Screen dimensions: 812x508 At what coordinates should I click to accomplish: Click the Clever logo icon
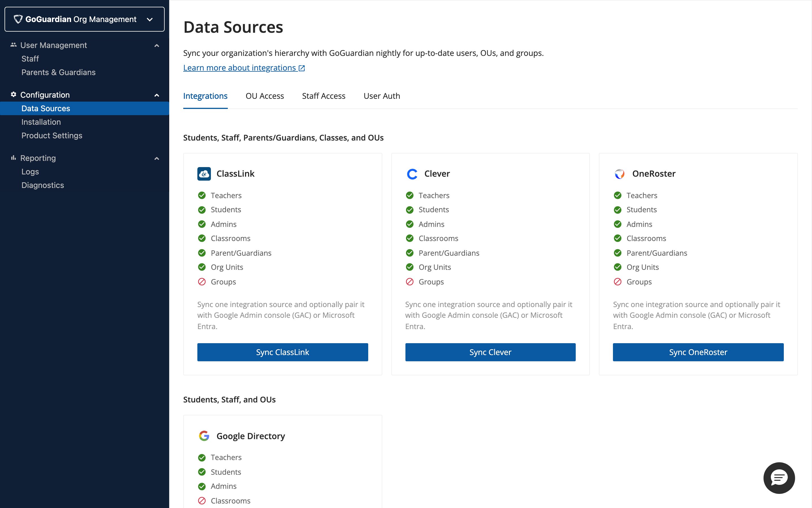[x=412, y=174]
